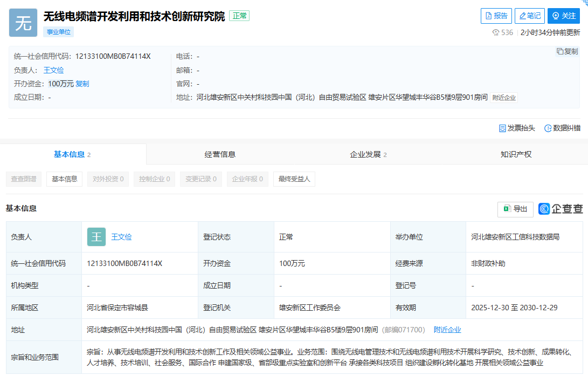
Task: Open the 报告 report button
Action: 496,16
